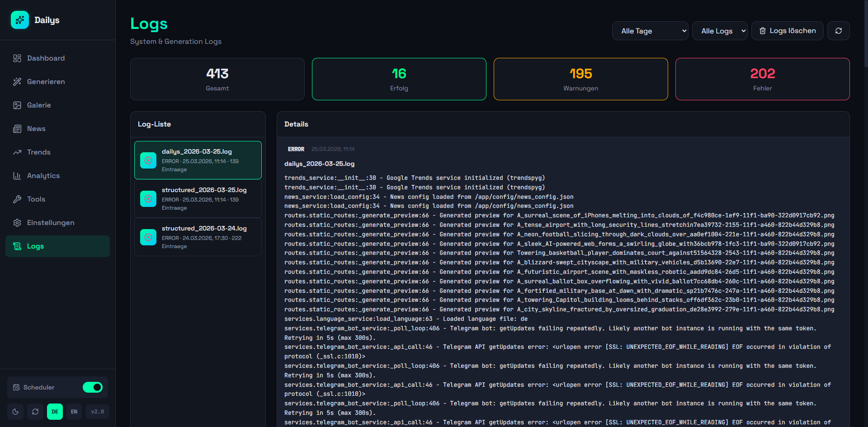Open Einstellungen via the gear icon
The width and height of the screenshot is (868, 427).
click(17, 223)
